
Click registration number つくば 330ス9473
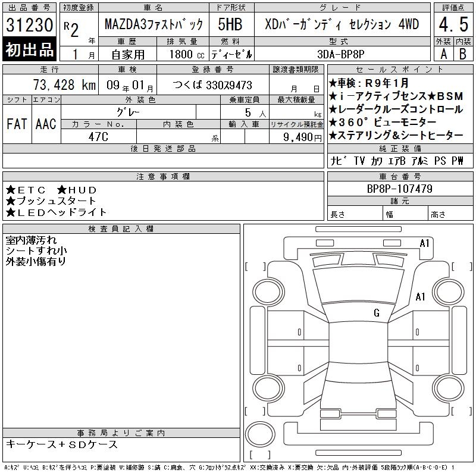tap(212, 85)
